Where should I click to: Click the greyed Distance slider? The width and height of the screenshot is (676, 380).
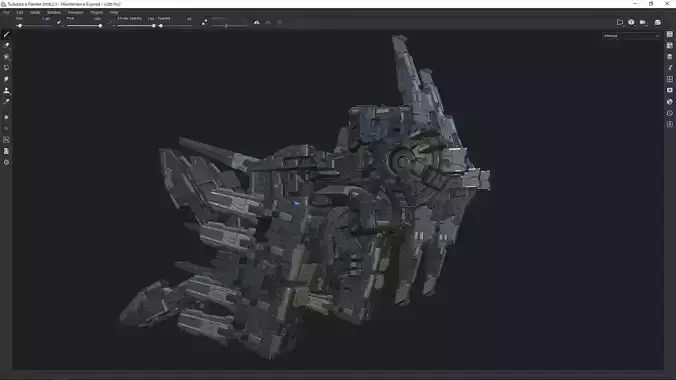(x=229, y=26)
